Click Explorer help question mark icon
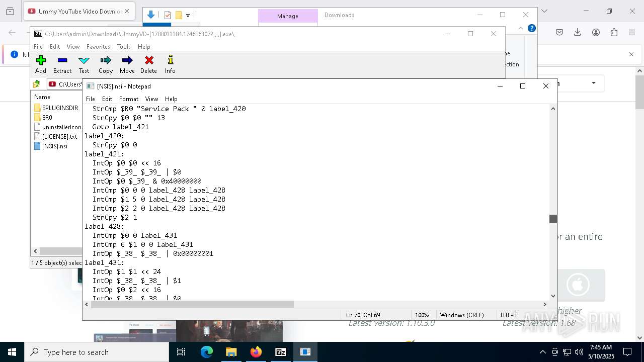The image size is (644, 362). tap(531, 28)
